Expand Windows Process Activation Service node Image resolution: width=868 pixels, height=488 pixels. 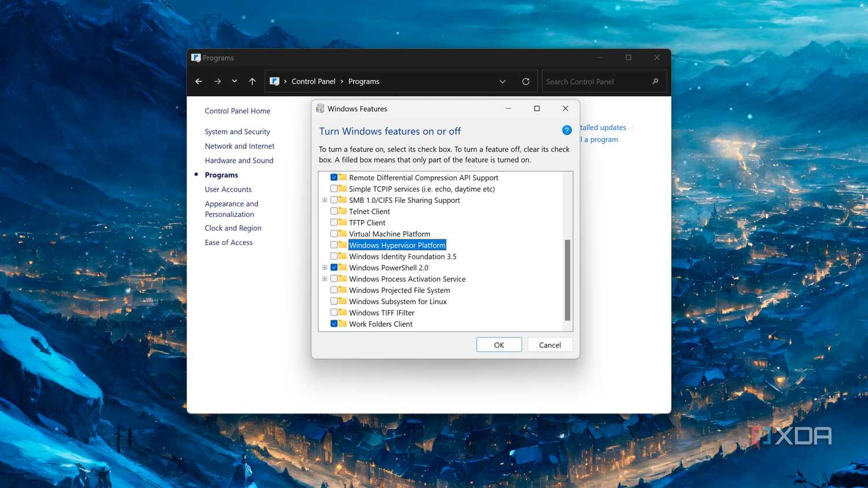point(325,279)
